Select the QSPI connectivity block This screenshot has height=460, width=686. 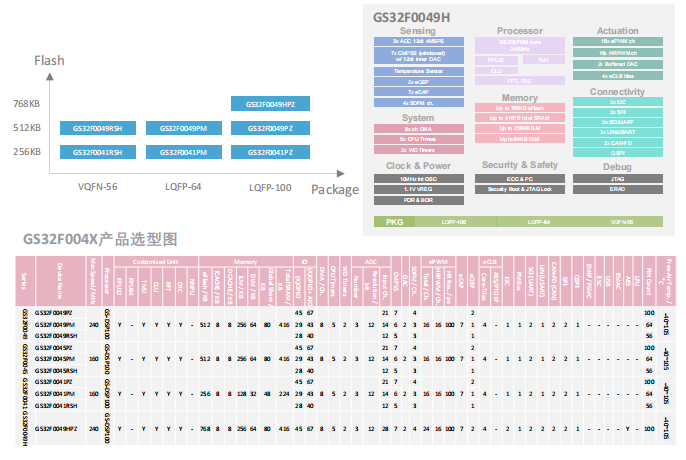pyautogui.click(x=618, y=153)
